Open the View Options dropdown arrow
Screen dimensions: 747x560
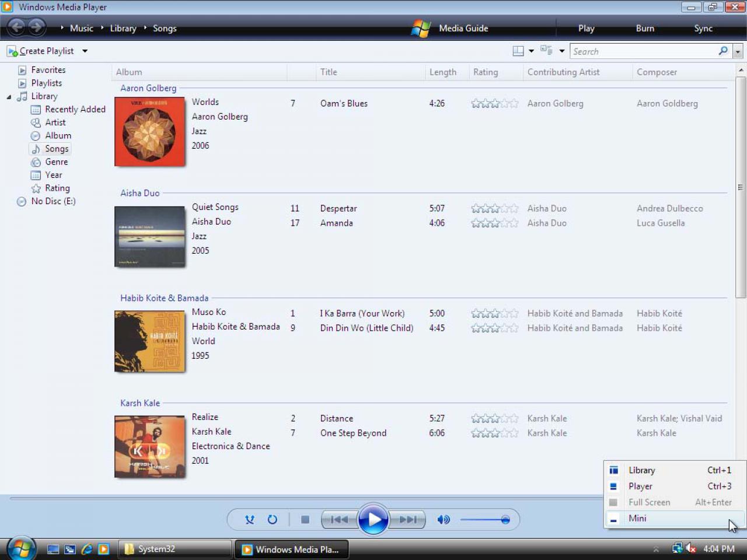[562, 51]
